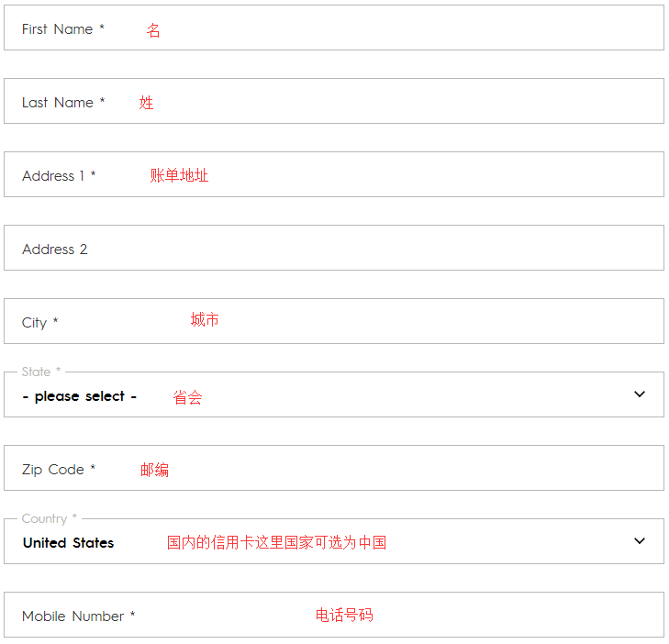Screen dimensions: 669x644
Task: Click the red note about choosing 中国
Action: [x=276, y=542]
